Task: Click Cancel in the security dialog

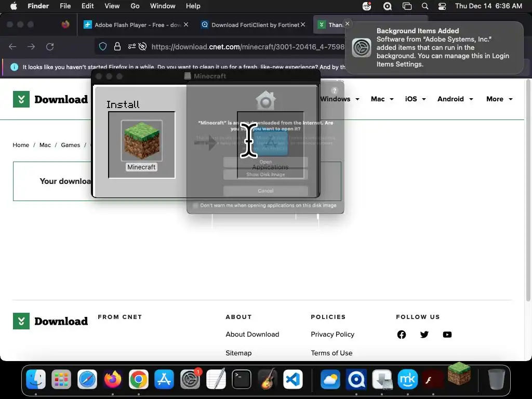Action: coord(265,191)
